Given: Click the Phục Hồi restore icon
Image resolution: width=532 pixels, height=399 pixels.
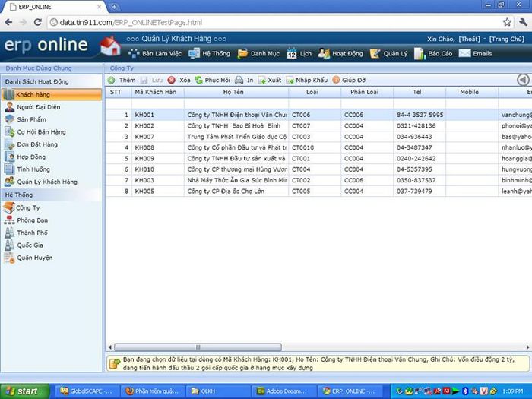Looking at the screenshot, I should (x=199, y=80).
